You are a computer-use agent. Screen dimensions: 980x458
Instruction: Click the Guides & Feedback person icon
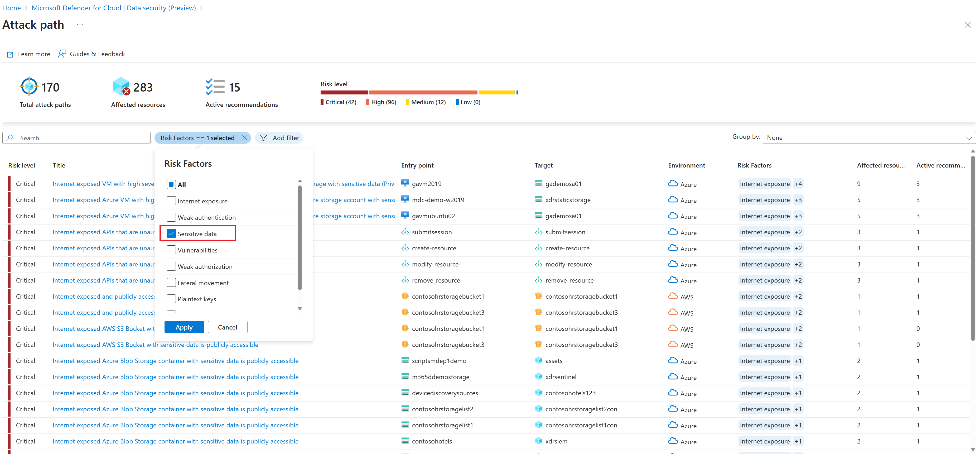coord(62,54)
